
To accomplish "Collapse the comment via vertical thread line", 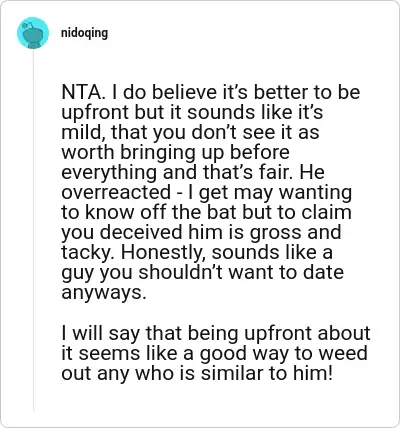I will point(33,230).
